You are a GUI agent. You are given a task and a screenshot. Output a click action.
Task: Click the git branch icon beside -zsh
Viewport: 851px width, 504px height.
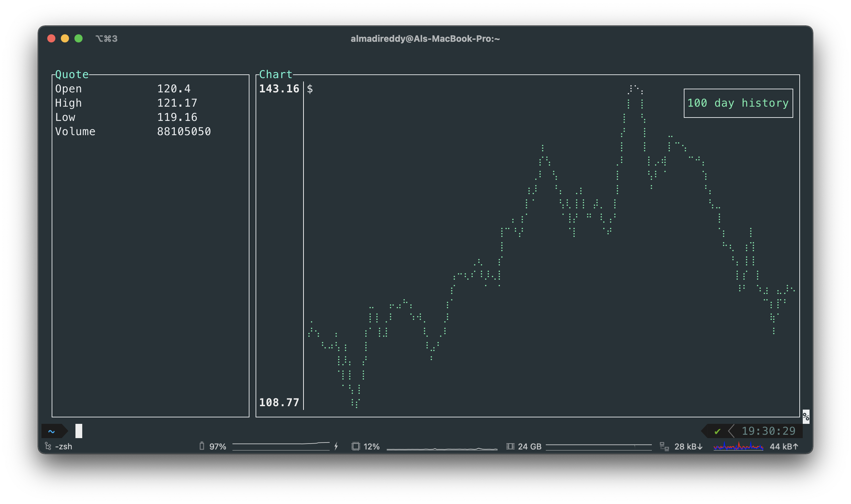click(48, 446)
